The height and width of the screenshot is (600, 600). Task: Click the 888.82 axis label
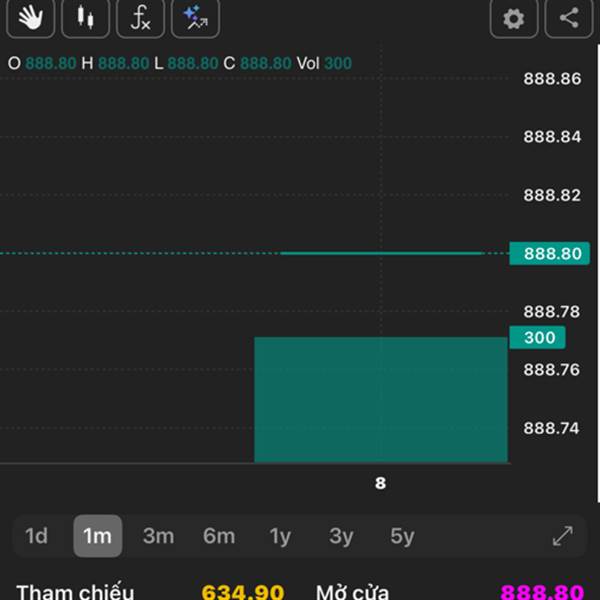(x=552, y=195)
